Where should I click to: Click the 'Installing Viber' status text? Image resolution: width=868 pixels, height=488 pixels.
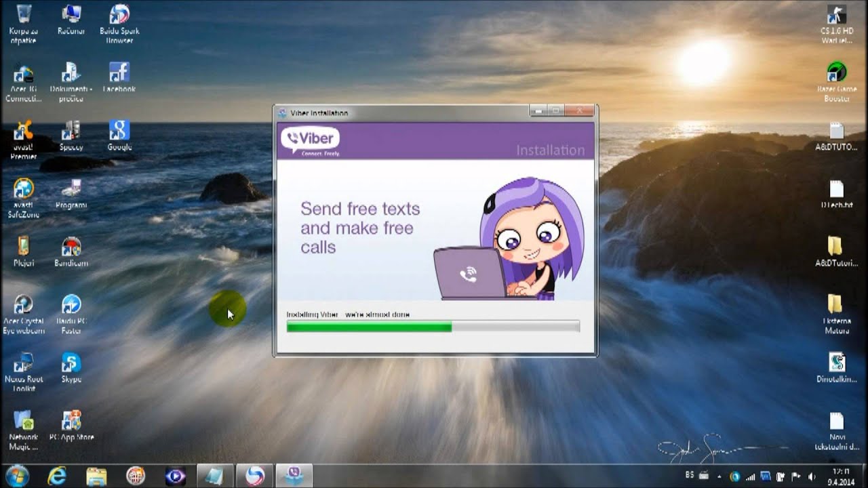tap(348, 314)
